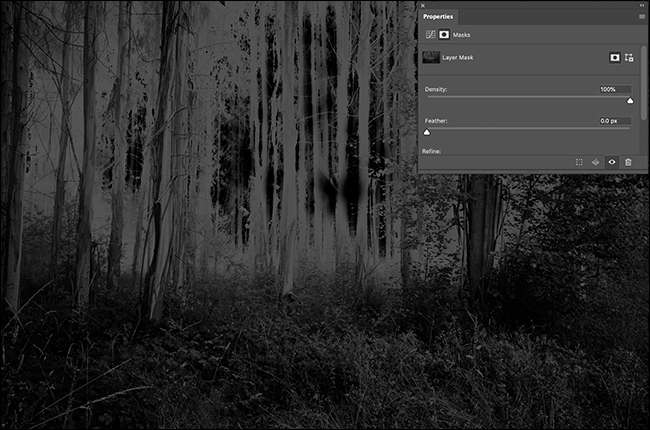
Task: Click the Masks icon beside the Masks label
Action: coord(444,34)
